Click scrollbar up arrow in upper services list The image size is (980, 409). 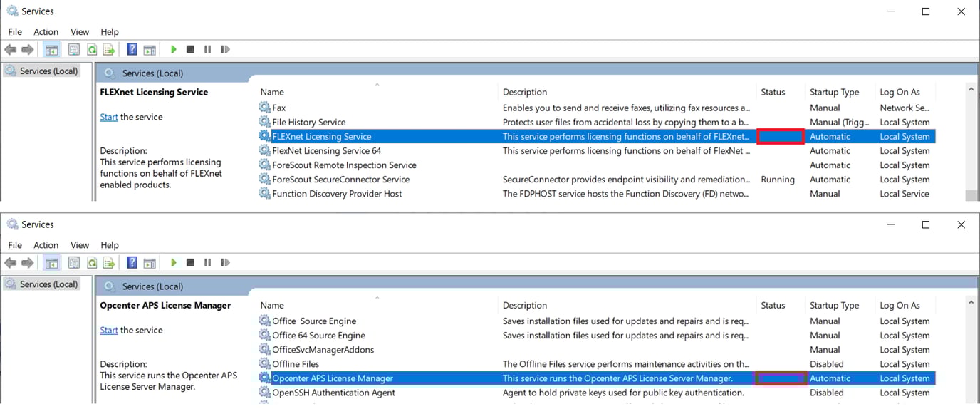click(x=971, y=89)
